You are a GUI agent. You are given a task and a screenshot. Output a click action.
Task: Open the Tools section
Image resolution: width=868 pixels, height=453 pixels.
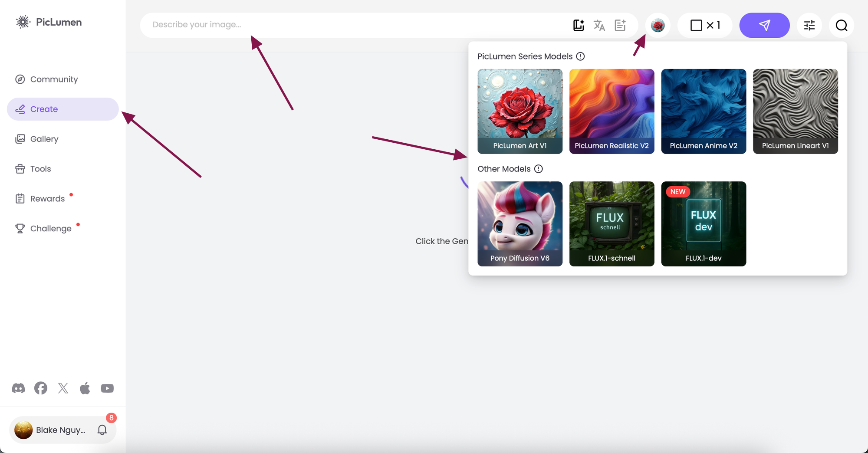(x=63, y=169)
